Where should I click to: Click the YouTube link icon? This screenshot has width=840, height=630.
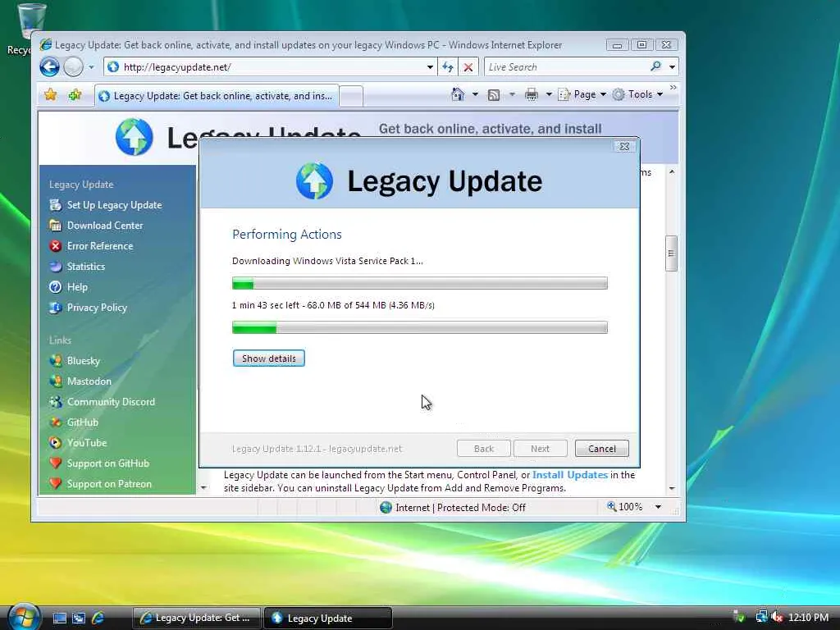point(55,442)
